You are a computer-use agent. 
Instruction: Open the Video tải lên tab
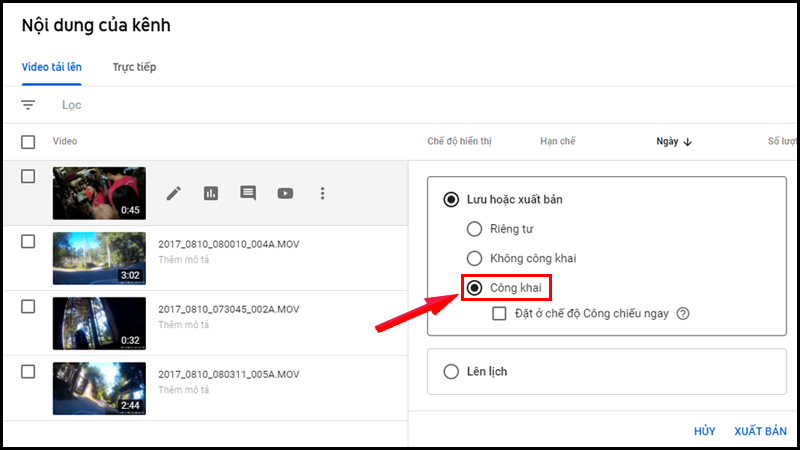tap(52, 67)
